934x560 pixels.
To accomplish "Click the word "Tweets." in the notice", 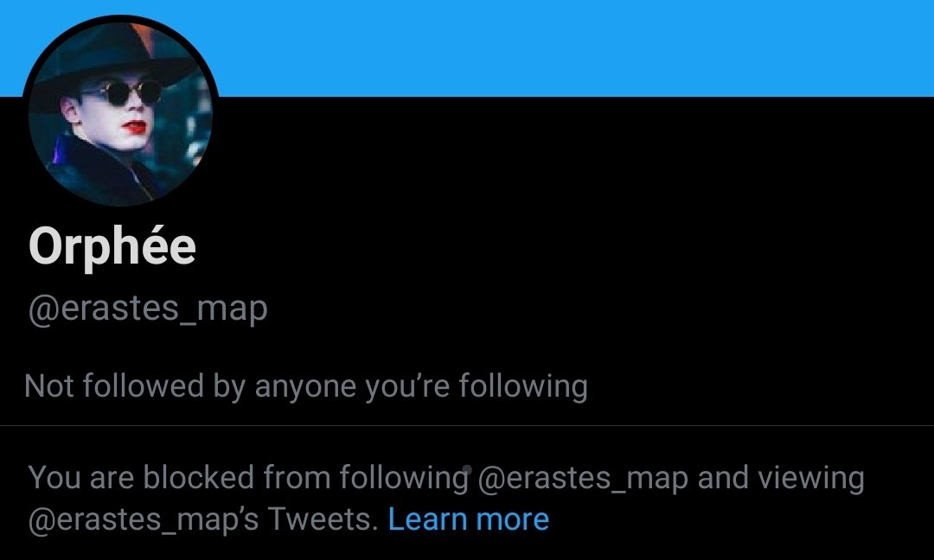I will click(323, 519).
